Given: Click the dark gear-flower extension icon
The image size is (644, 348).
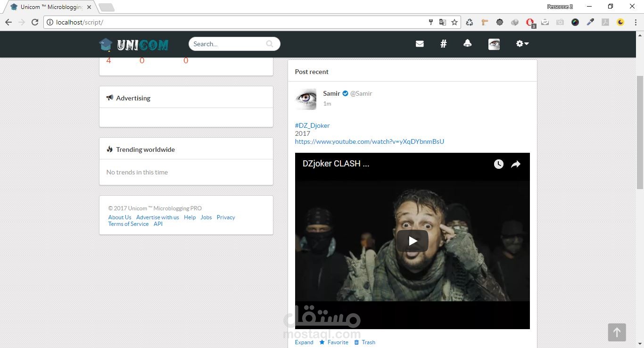Looking at the screenshot, I should point(500,22).
